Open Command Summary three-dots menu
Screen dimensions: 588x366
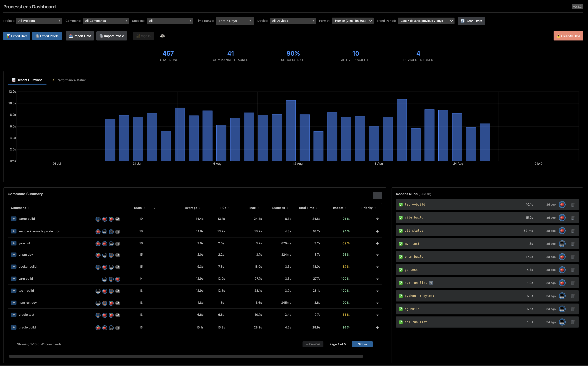point(377,195)
